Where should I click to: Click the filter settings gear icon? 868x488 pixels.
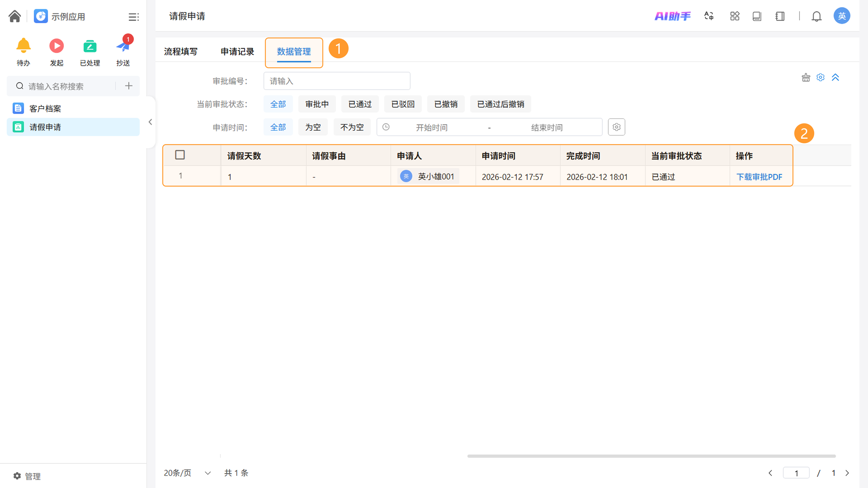tap(821, 77)
